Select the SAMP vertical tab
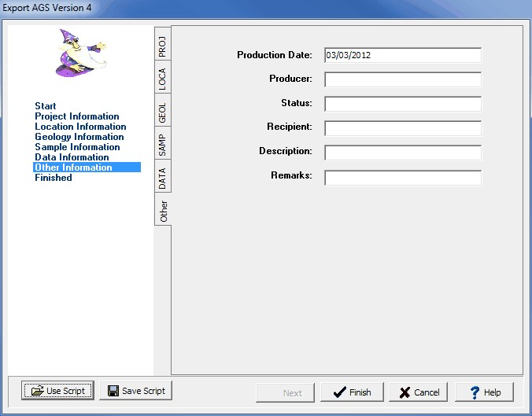The height and width of the screenshot is (416, 532). (x=162, y=144)
